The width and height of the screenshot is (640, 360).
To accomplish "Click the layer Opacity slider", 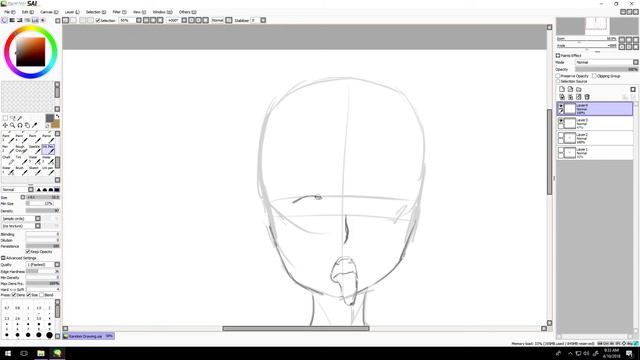I will tap(607, 69).
